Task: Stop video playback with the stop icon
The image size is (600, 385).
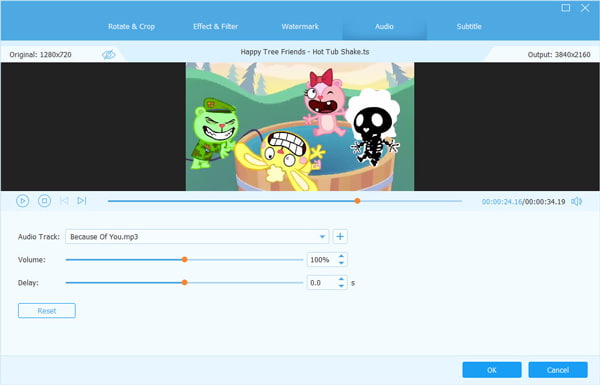Action: click(x=44, y=201)
